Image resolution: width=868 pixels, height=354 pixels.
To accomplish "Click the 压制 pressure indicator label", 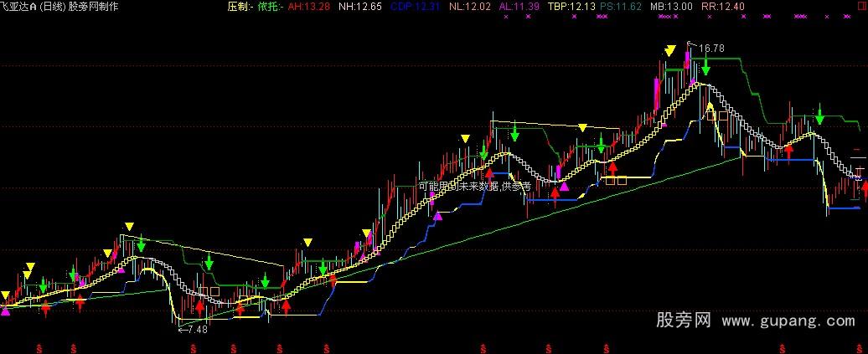I will 240,6.
